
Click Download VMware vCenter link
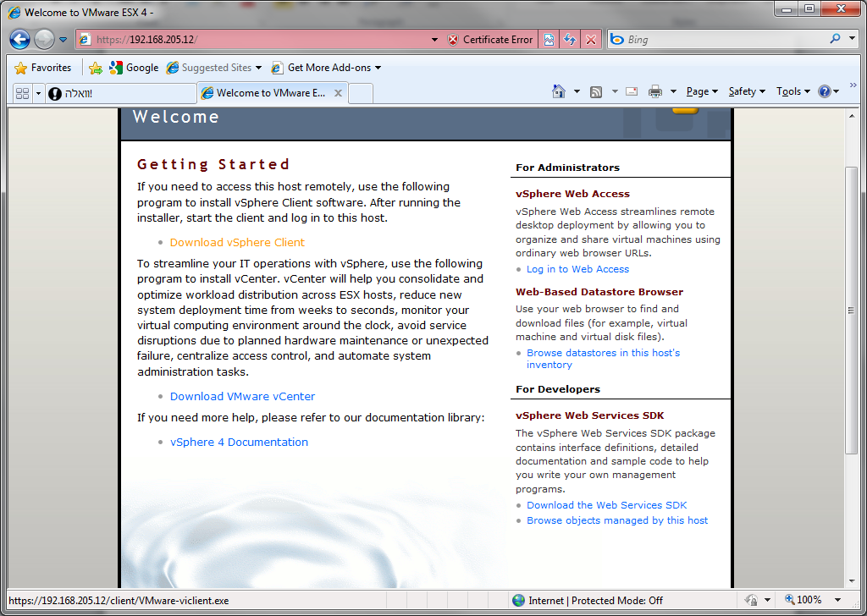242,397
